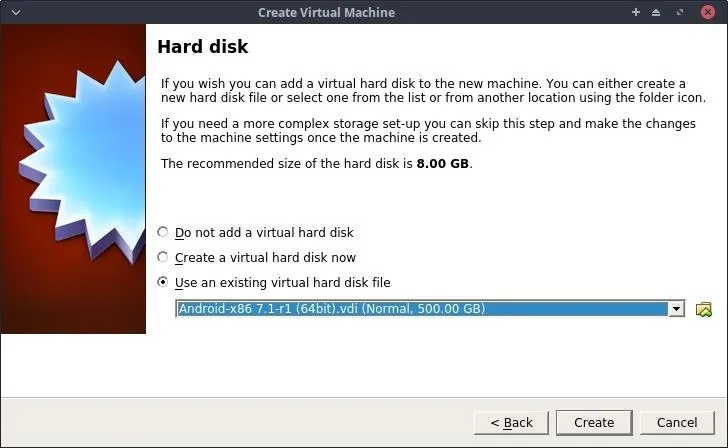
Task: Click the Create button
Action: (x=594, y=422)
